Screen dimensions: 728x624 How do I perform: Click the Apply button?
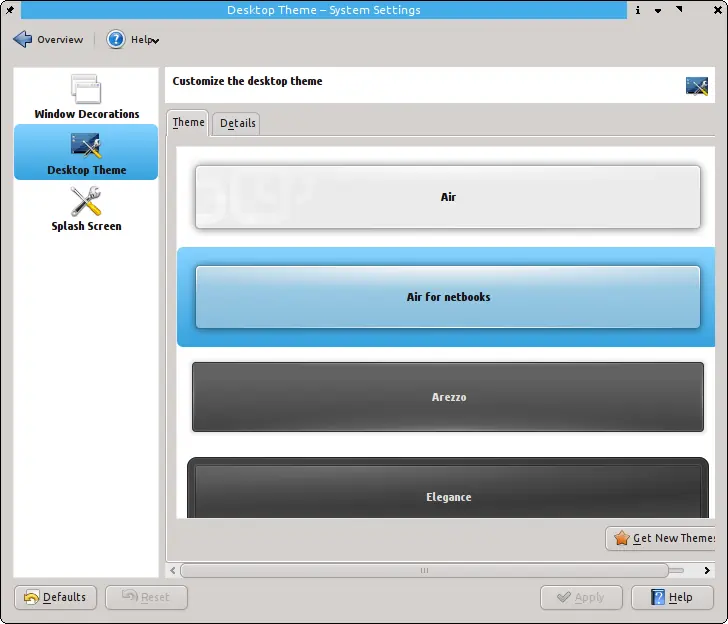[x=581, y=597]
